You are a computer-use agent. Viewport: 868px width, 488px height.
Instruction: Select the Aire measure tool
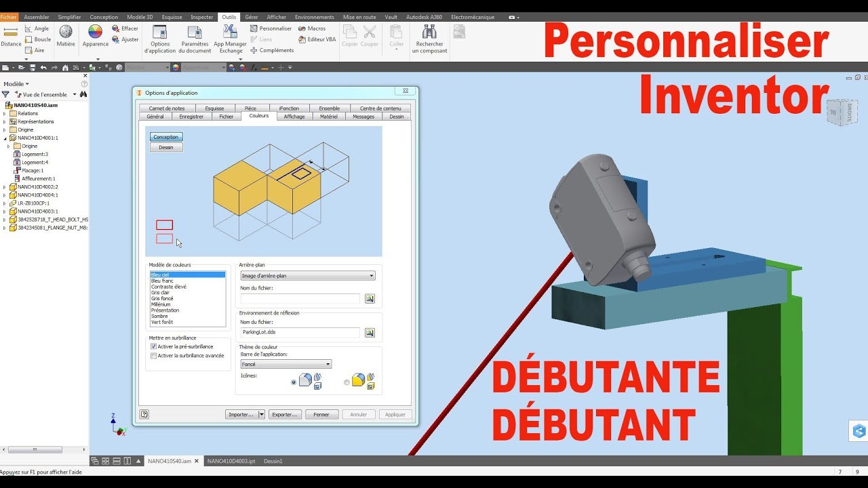[x=35, y=50]
